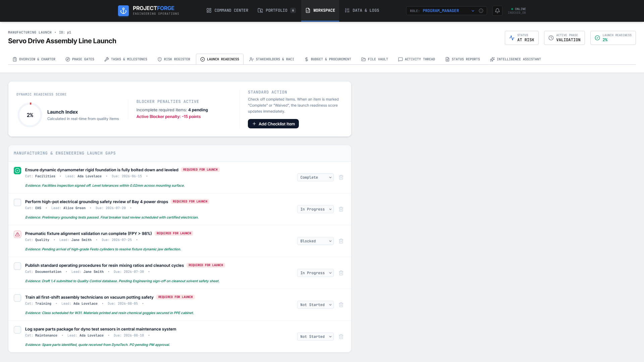Open the File Vault tab
Viewport: 644px width, 362px height.
(x=375, y=59)
